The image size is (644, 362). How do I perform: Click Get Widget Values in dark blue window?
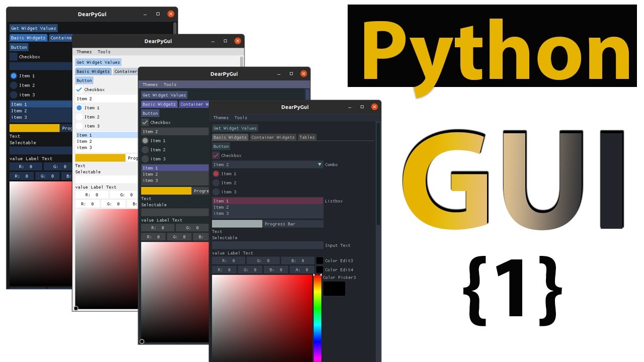click(x=33, y=28)
